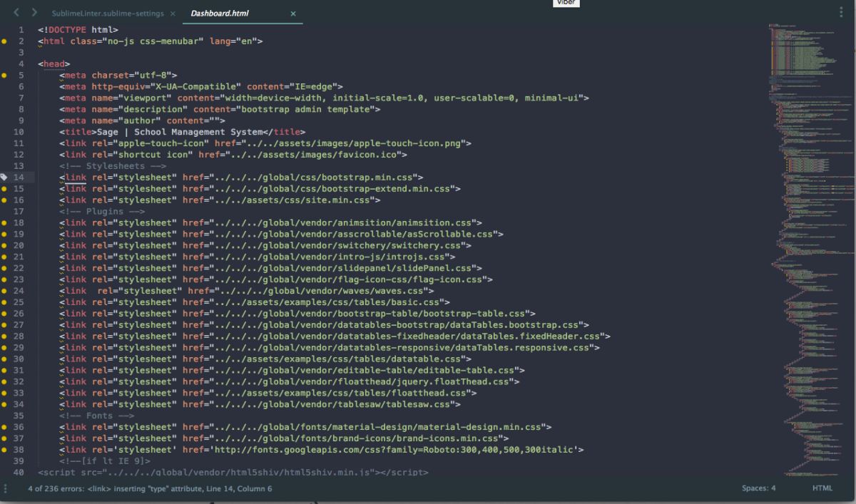This screenshot has width=856, height=504.
Task: Click the yellow lint dot on line 24
Action: click(x=4, y=291)
